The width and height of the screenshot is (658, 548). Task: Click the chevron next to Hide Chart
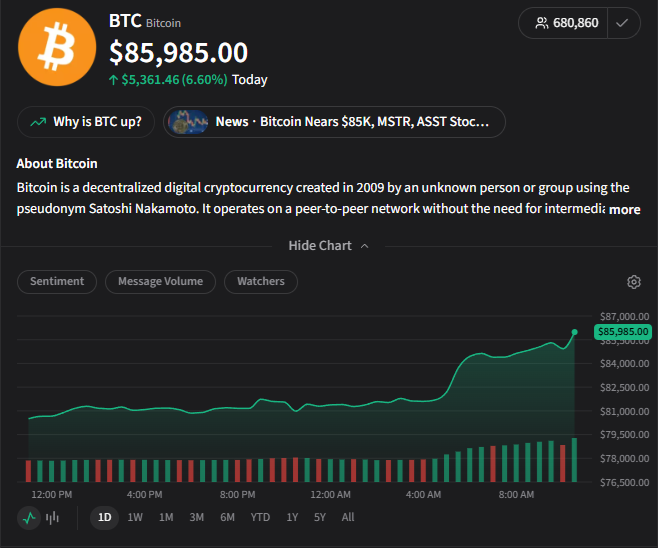coord(365,246)
